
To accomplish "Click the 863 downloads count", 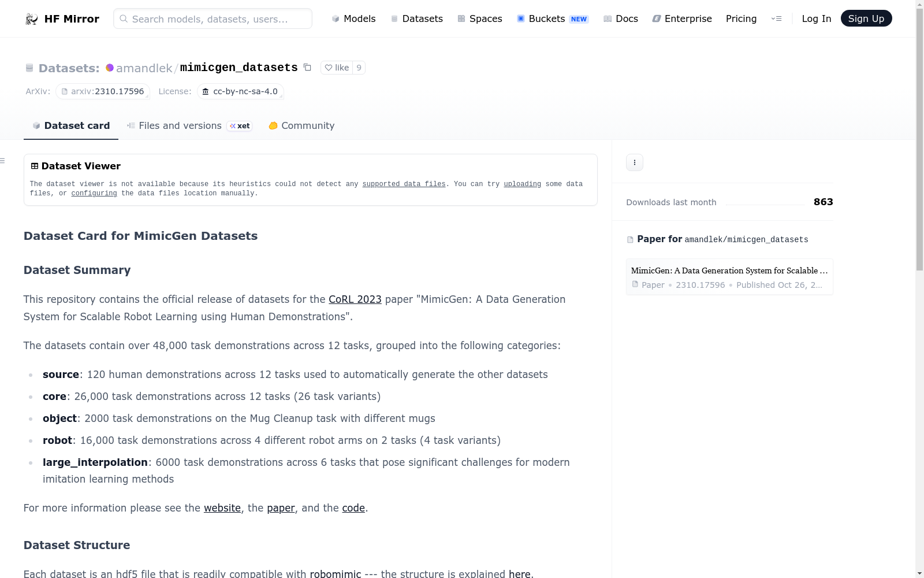I will [824, 202].
